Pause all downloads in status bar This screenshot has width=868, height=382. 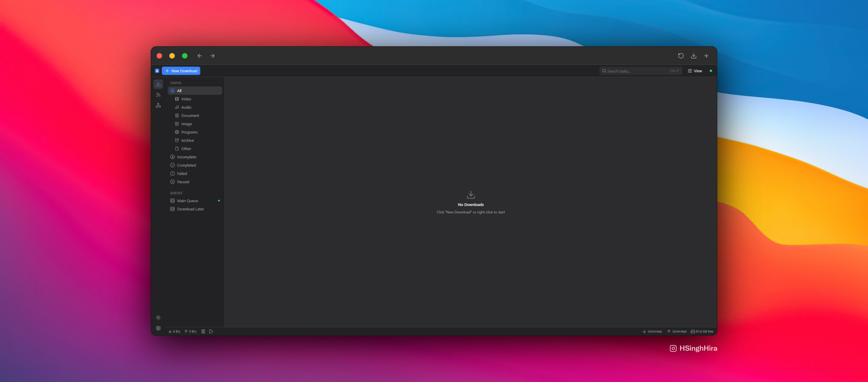pyautogui.click(x=203, y=331)
